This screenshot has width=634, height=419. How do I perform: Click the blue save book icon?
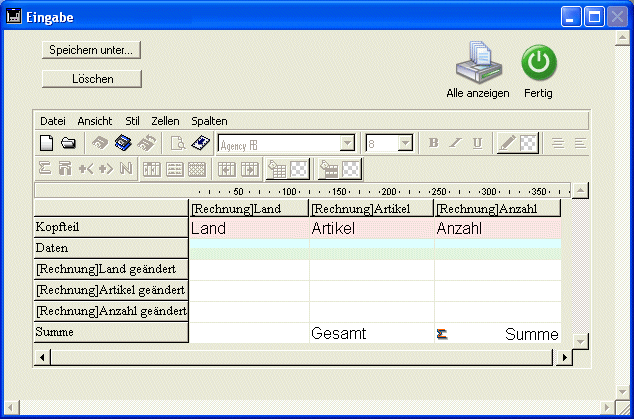tap(123, 143)
